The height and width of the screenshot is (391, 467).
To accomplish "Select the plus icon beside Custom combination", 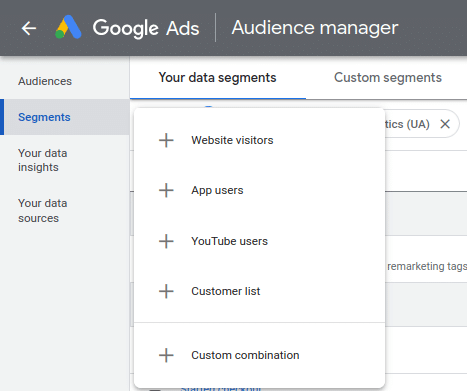I will [166, 355].
